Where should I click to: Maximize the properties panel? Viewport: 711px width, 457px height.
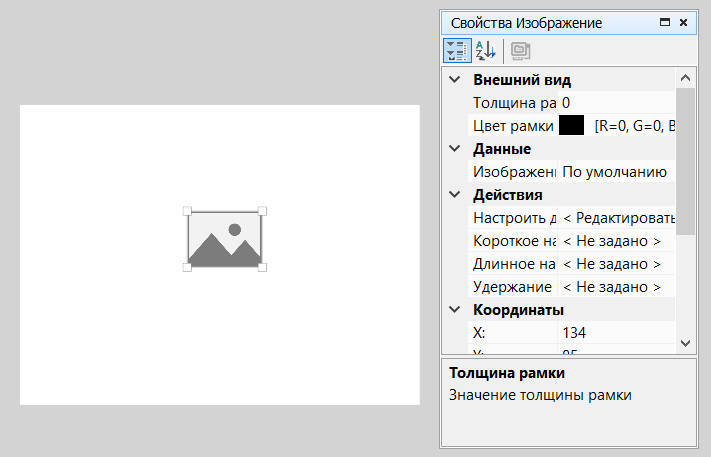665,22
